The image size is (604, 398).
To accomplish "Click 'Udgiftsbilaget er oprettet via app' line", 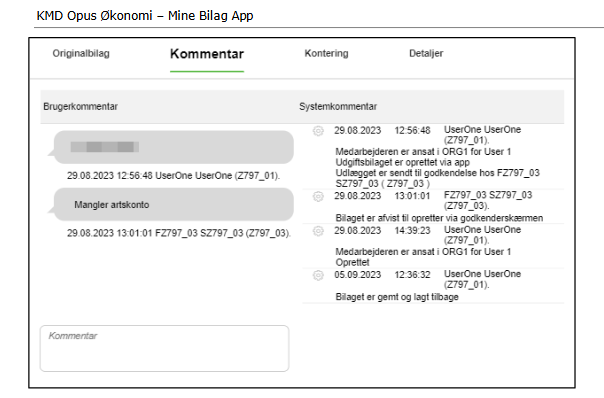I will pyautogui.click(x=403, y=162).
